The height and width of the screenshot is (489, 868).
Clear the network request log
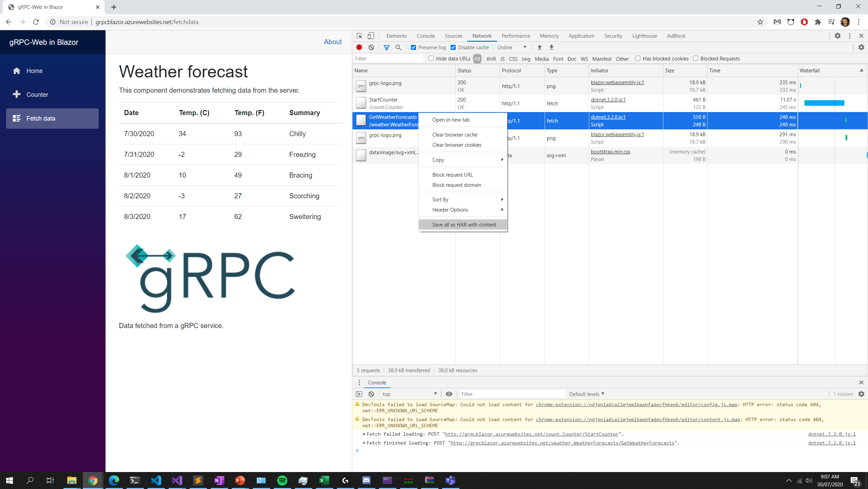pos(371,47)
